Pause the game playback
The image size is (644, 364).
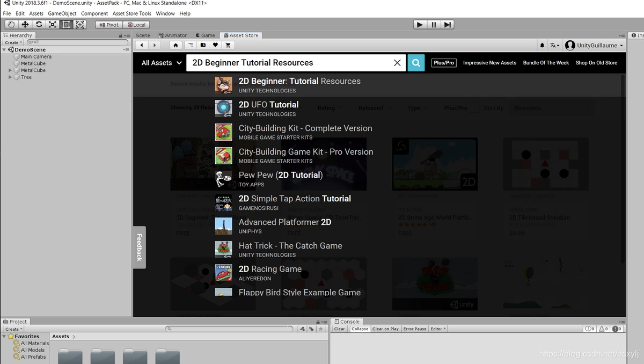click(x=434, y=24)
